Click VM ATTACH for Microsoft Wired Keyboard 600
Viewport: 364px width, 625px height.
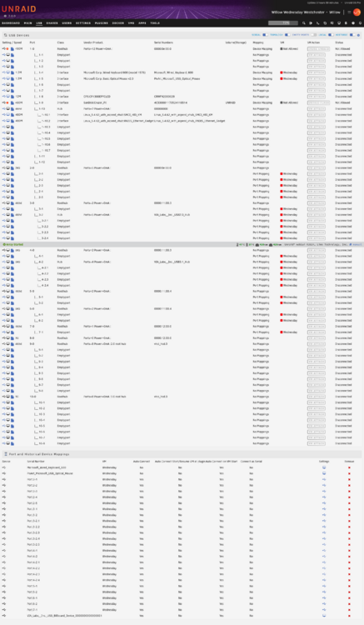(x=317, y=72)
